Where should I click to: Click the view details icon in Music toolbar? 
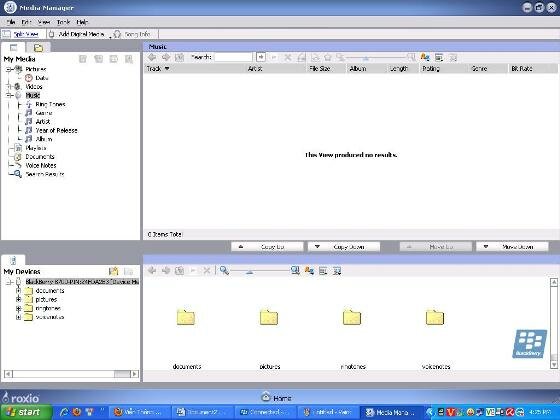439,57
